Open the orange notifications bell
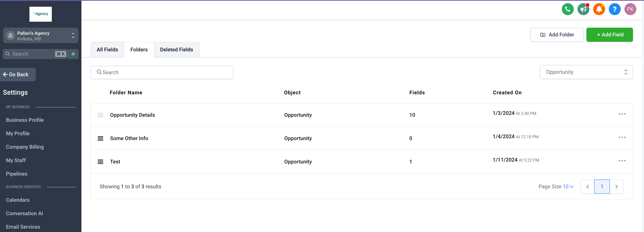 599,9
